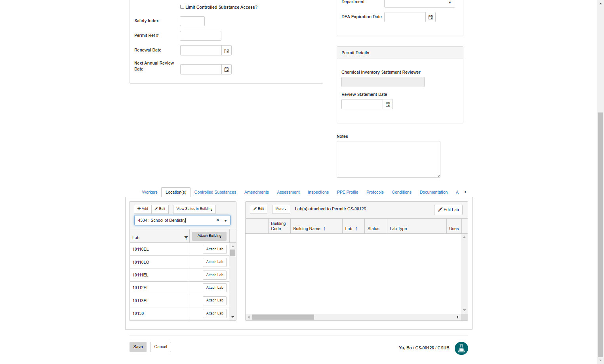The height and width of the screenshot is (364, 604).
Task: Click View Suites in Building
Action: pyautogui.click(x=194, y=209)
